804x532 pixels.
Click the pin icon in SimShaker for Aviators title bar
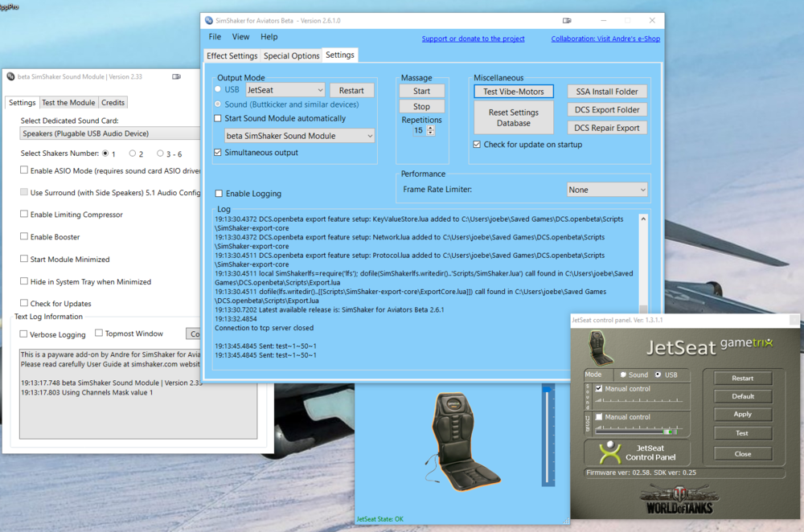click(568, 20)
